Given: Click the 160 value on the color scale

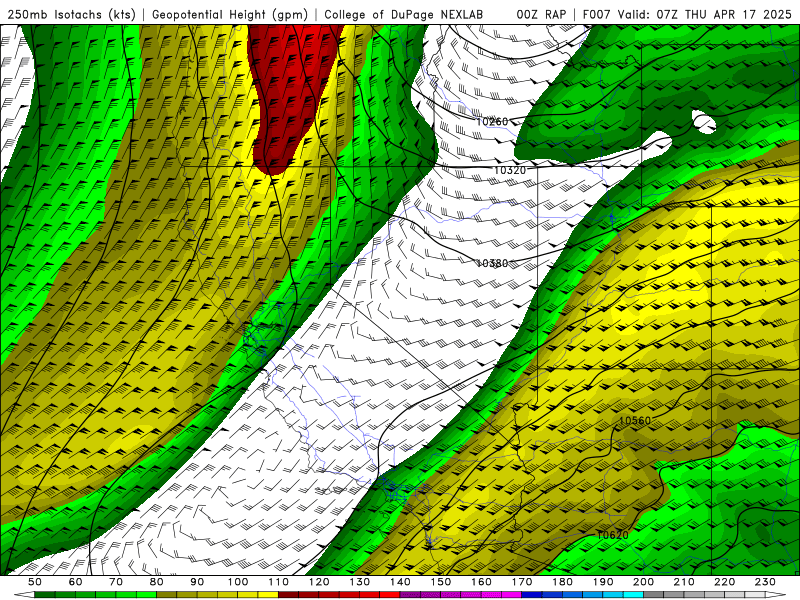Looking at the screenshot, I should [x=481, y=582].
